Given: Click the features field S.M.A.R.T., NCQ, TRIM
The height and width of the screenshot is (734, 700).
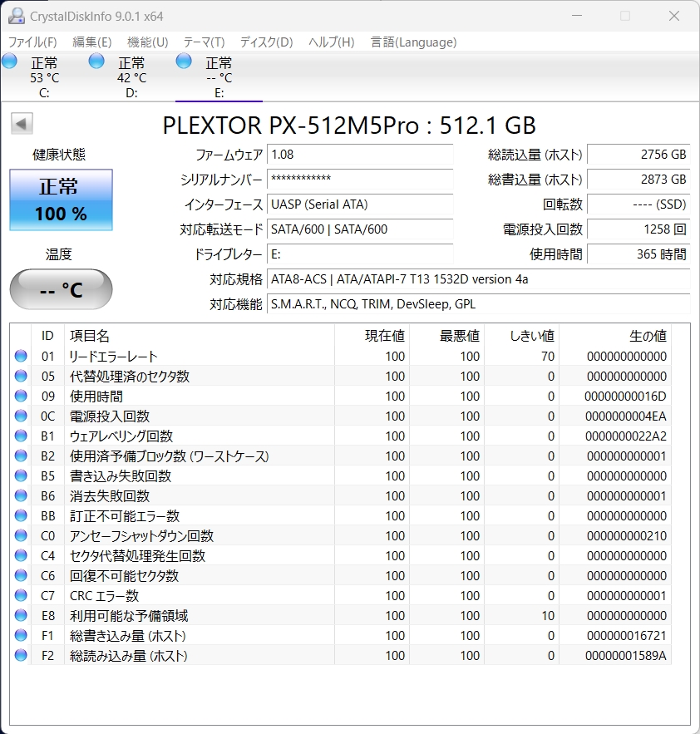Looking at the screenshot, I should click(x=479, y=304).
